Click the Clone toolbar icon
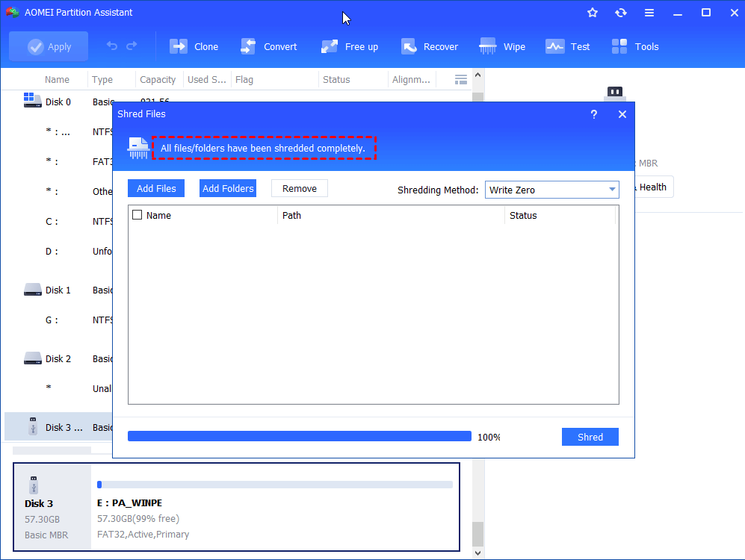The width and height of the screenshot is (745, 560). (x=179, y=46)
